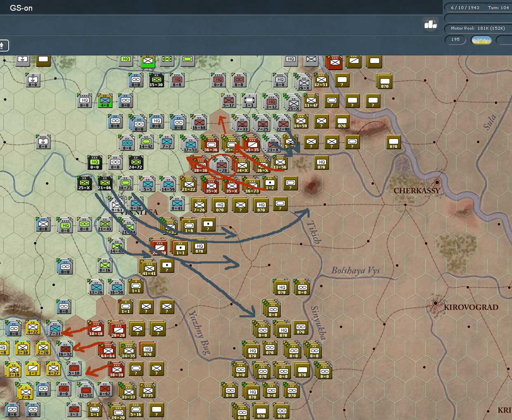Select the cyan unit stack labeled 16=50
512x420 pixels.
tap(116, 287)
